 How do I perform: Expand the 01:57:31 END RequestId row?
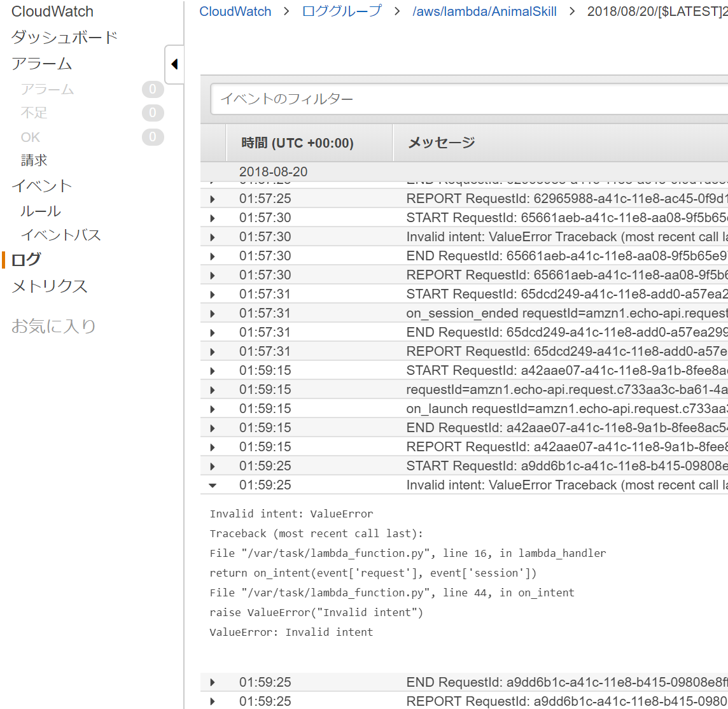coord(212,333)
